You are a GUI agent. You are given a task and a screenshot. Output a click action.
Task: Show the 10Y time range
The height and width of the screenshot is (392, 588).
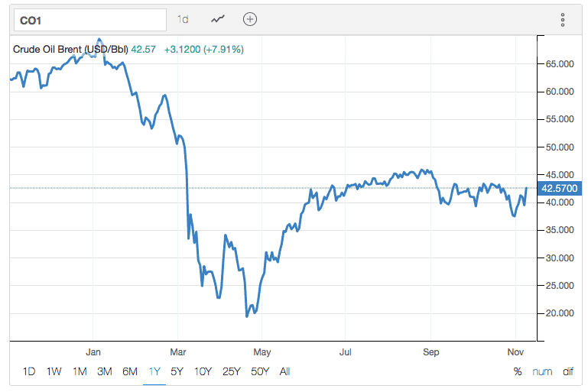[x=203, y=372]
